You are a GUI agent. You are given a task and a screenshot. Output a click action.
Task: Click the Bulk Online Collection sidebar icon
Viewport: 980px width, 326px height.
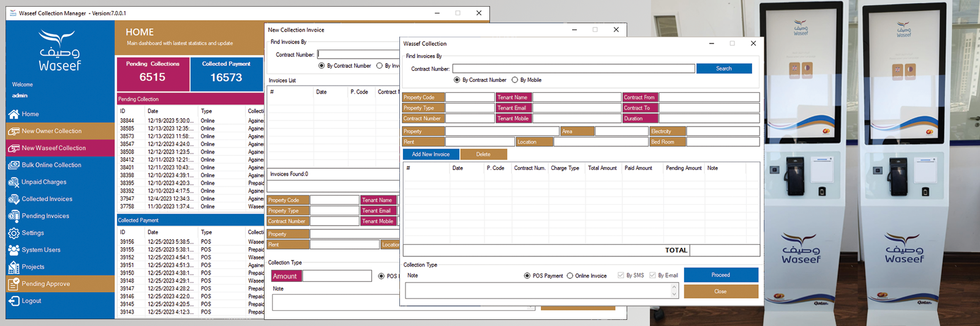13,165
